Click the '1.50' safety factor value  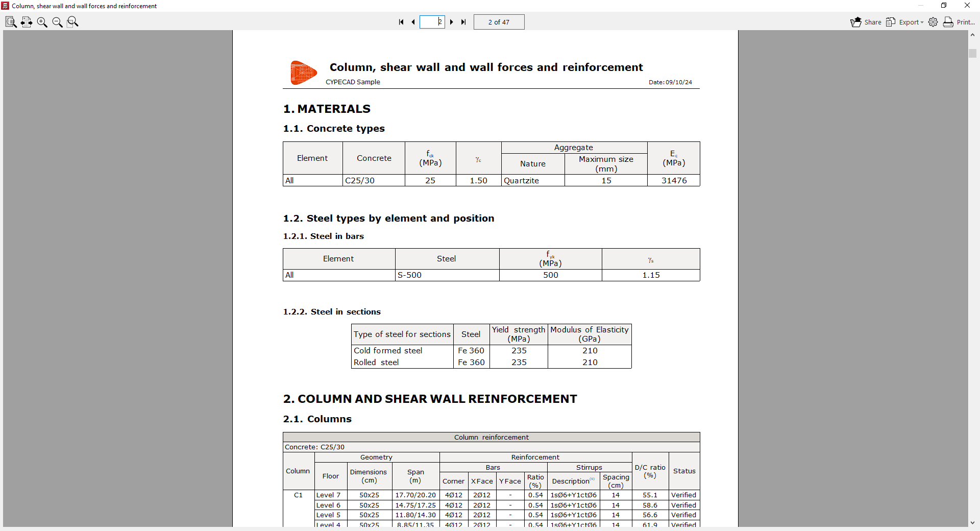479,181
